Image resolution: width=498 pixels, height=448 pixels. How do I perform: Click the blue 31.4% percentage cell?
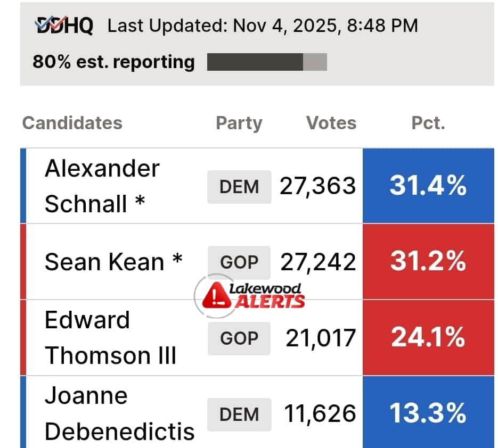[428, 186]
